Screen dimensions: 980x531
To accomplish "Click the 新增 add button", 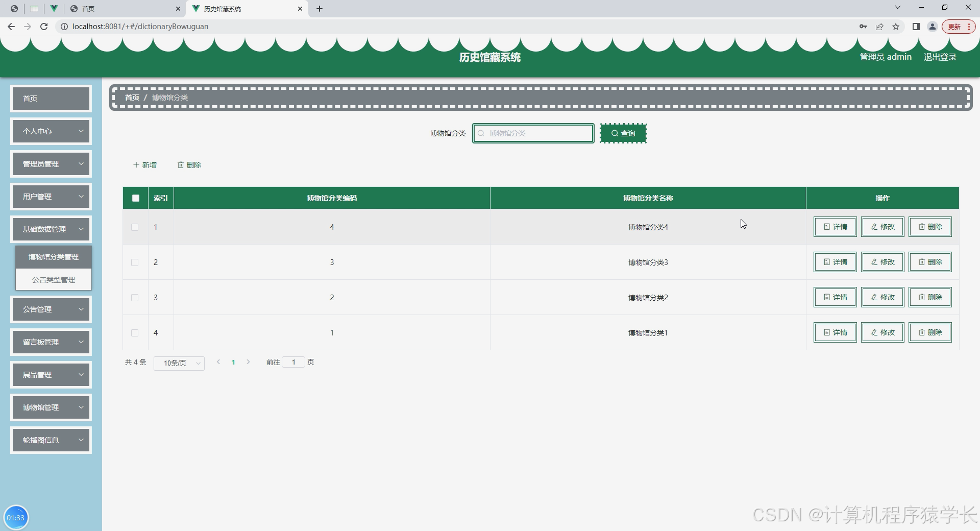I will point(145,165).
